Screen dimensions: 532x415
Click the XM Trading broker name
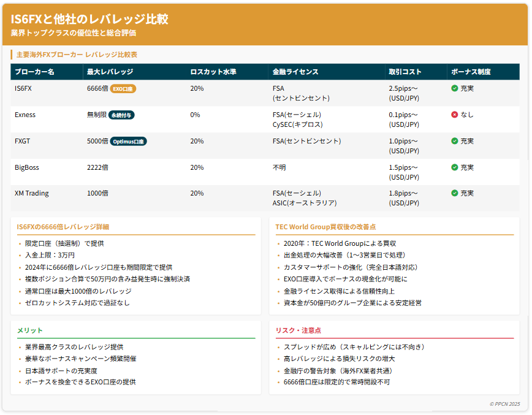click(x=32, y=193)
